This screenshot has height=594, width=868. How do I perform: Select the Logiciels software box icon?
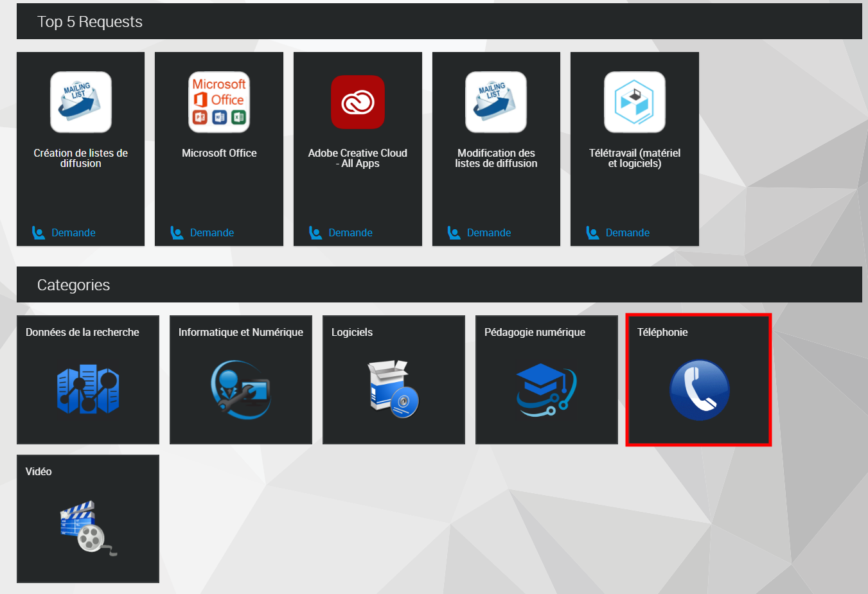pyautogui.click(x=393, y=389)
